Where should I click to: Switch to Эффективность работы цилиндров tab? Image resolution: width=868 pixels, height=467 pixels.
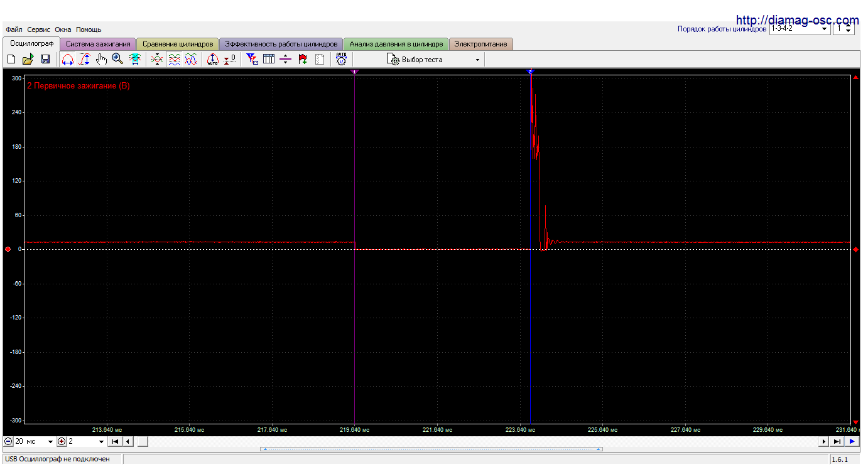click(x=281, y=44)
